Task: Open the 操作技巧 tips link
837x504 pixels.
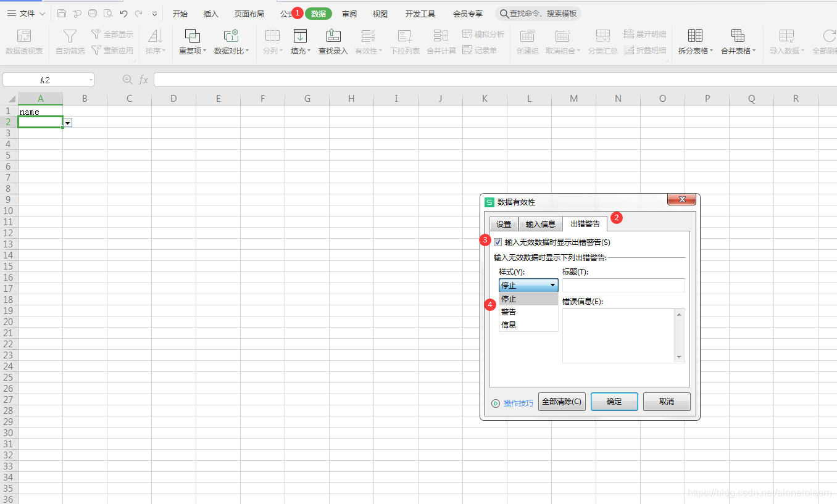Action: (518, 403)
